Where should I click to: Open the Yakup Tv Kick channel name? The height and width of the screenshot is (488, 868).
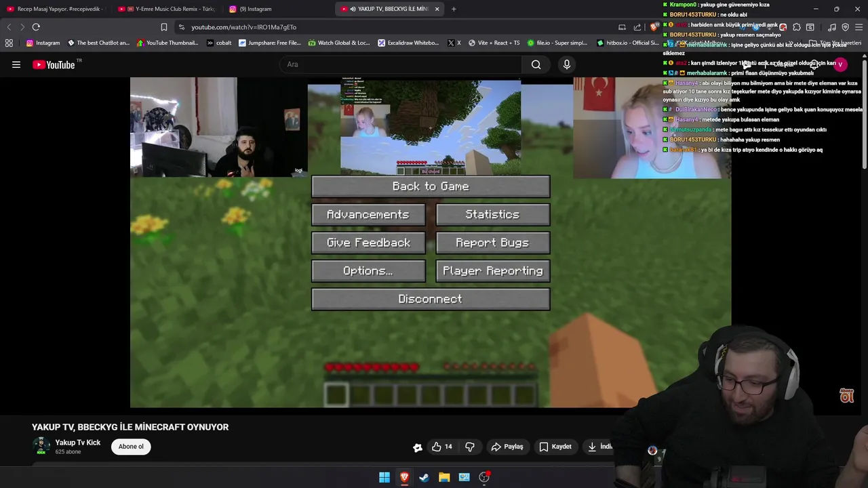(x=77, y=443)
